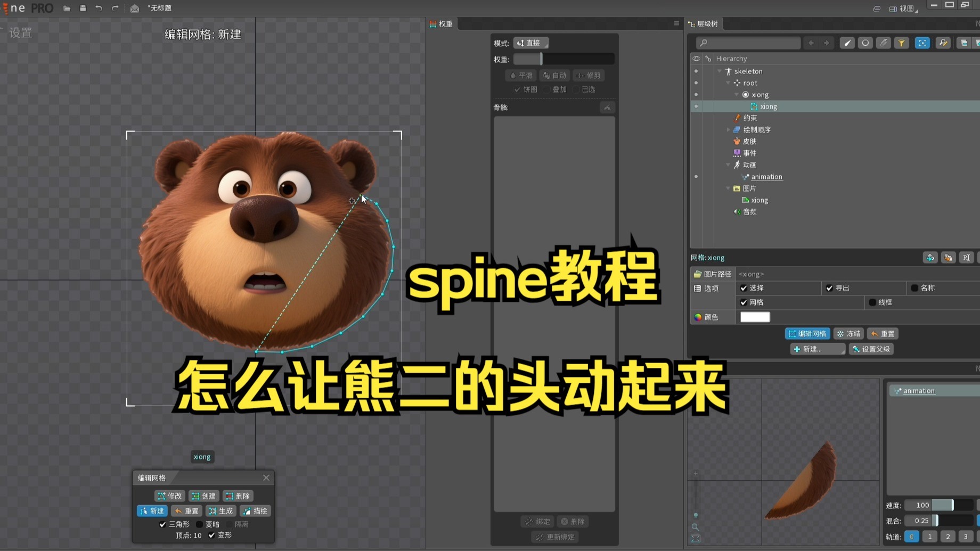Enable the 变暗 checkbox
This screenshot has height=551, width=980.
(x=200, y=524)
